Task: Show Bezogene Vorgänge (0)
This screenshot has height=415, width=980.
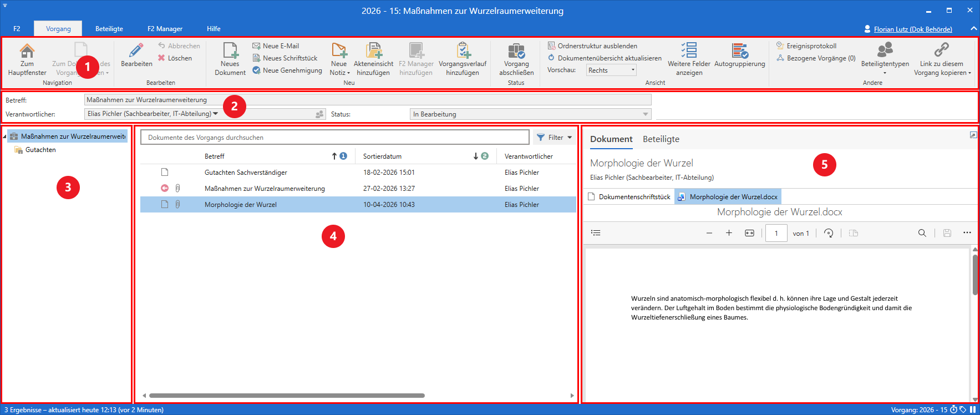Action: coord(816,58)
